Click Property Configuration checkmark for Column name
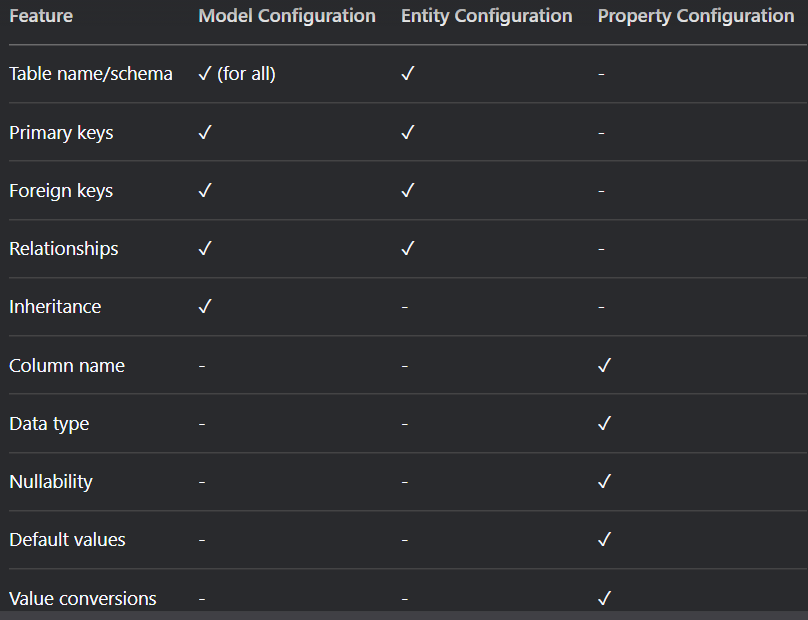 [x=604, y=365]
